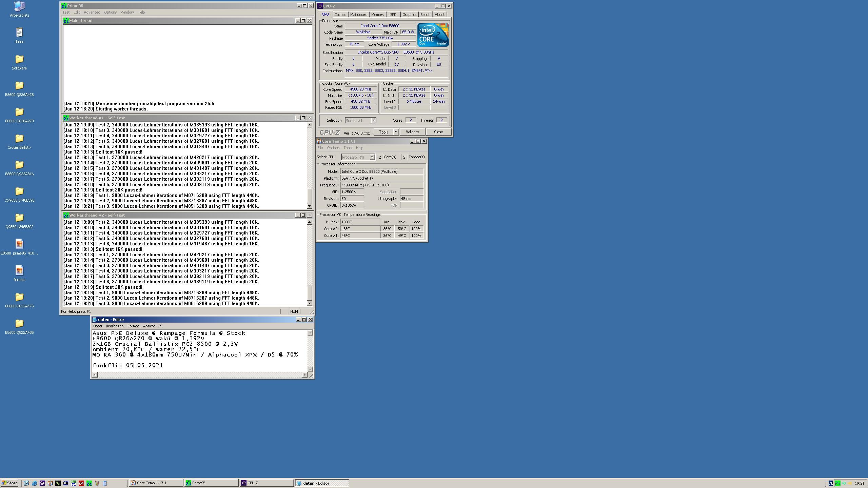Switch to CPU-Z taskbar button

coord(267,483)
